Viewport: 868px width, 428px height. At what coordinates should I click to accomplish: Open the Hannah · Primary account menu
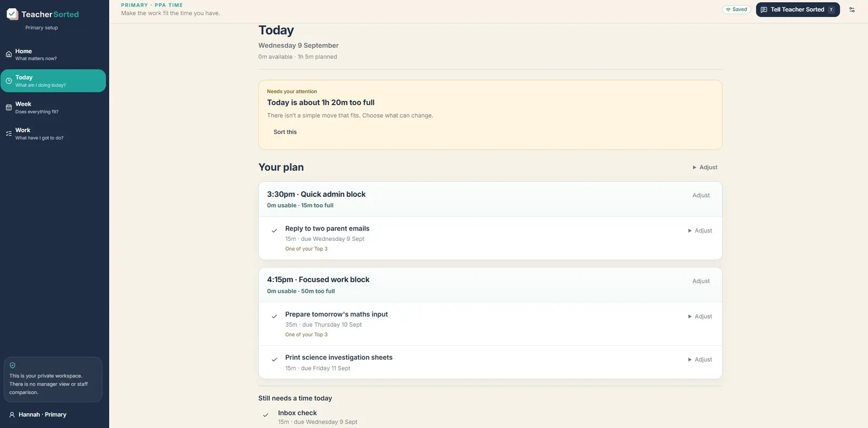click(38, 414)
